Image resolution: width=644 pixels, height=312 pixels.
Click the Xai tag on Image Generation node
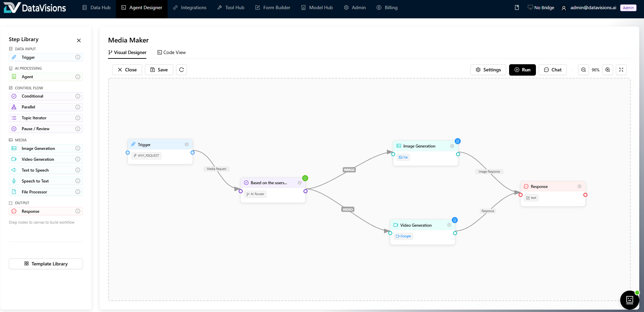point(403,157)
